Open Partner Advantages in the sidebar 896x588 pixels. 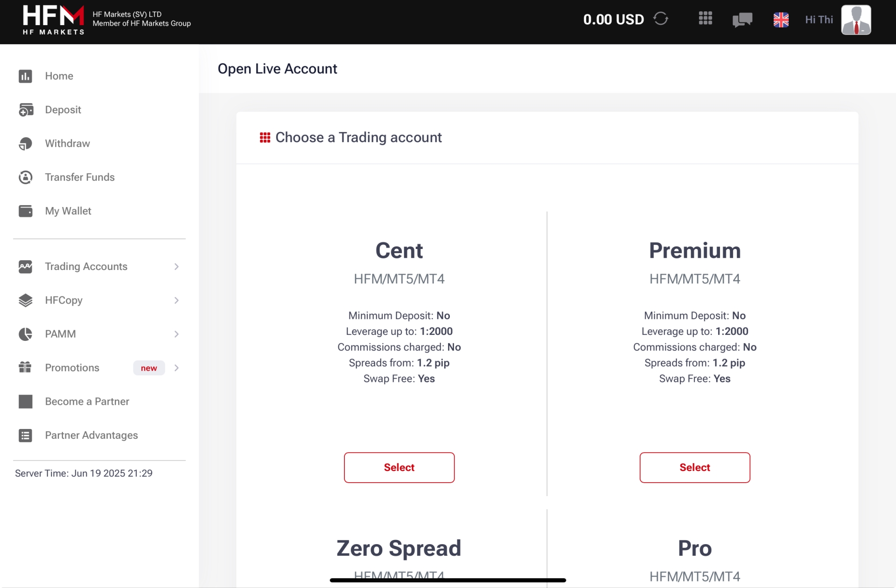click(x=91, y=436)
